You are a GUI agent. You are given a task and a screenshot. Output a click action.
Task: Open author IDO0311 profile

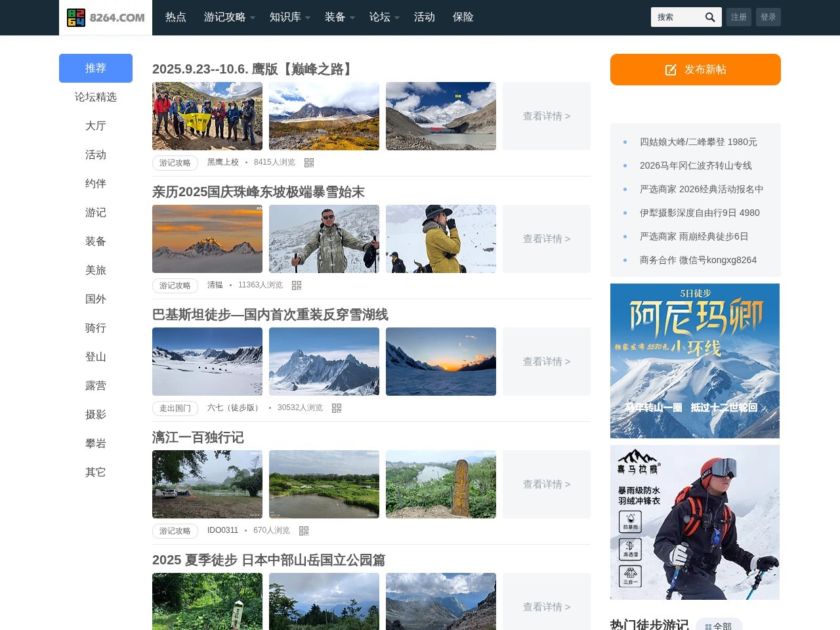(x=222, y=530)
